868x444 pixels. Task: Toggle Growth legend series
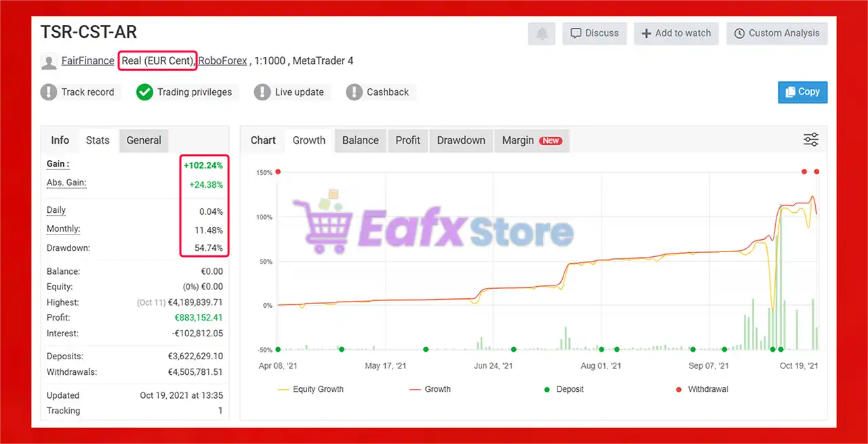point(430,390)
